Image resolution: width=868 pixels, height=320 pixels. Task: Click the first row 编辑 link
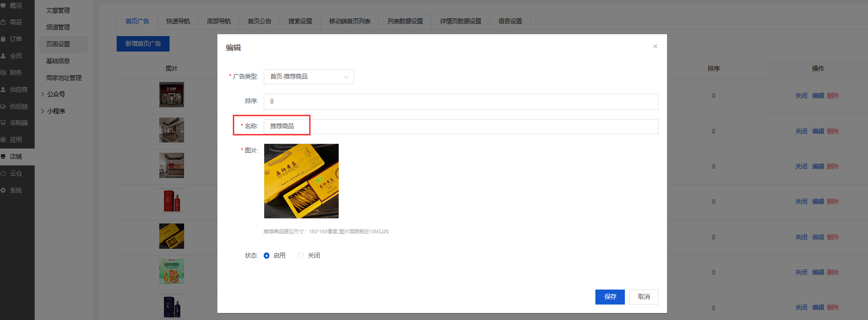click(818, 96)
